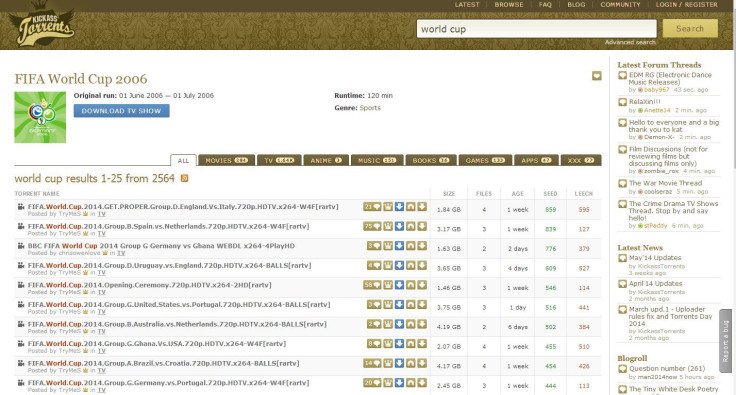Click the Search button
The height and width of the screenshot is (395, 736).
point(690,29)
